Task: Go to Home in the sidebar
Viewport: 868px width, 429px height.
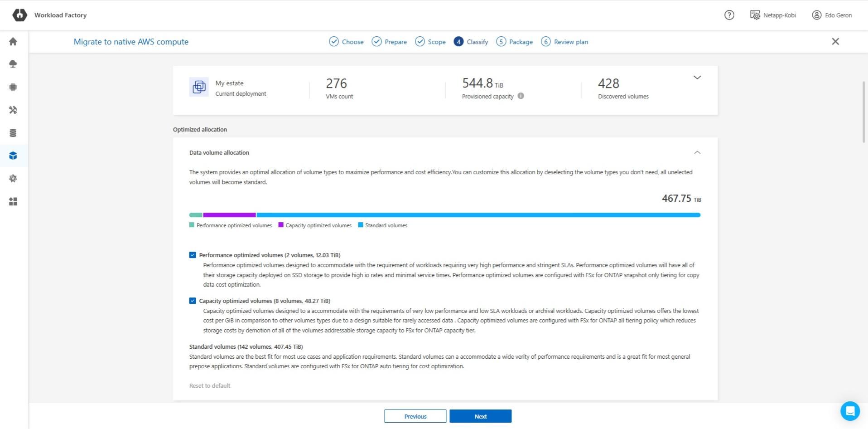Action: tap(13, 42)
